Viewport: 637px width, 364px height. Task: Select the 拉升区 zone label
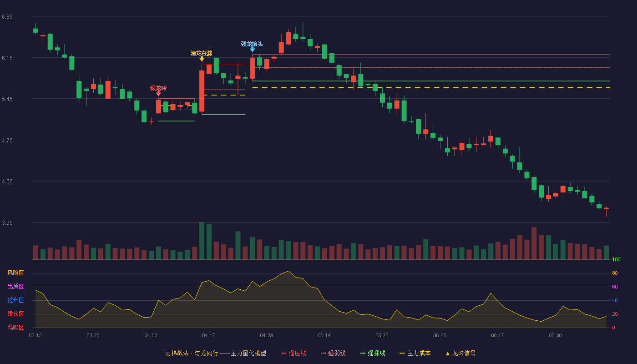click(x=15, y=300)
